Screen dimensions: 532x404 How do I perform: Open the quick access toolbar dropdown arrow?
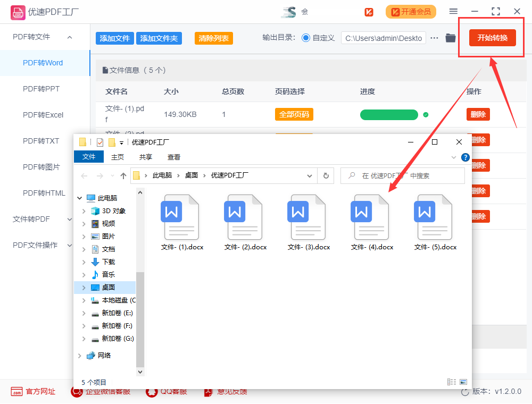(121, 142)
